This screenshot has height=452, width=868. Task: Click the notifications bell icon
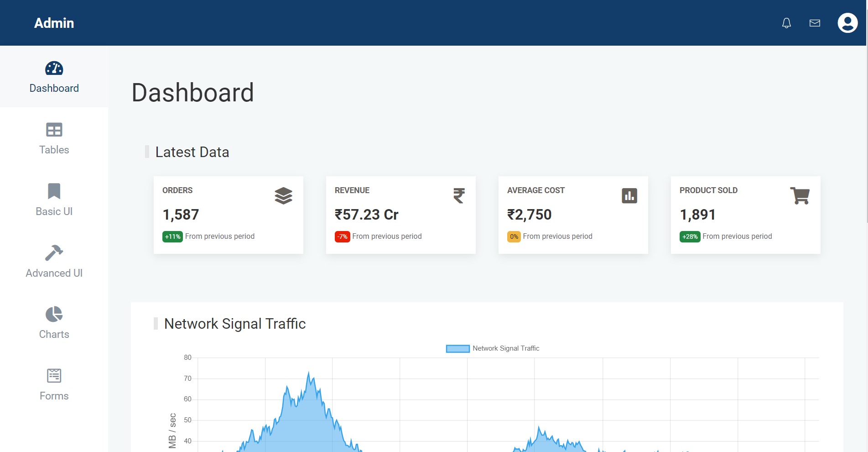pyautogui.click(x=786, y=23)
